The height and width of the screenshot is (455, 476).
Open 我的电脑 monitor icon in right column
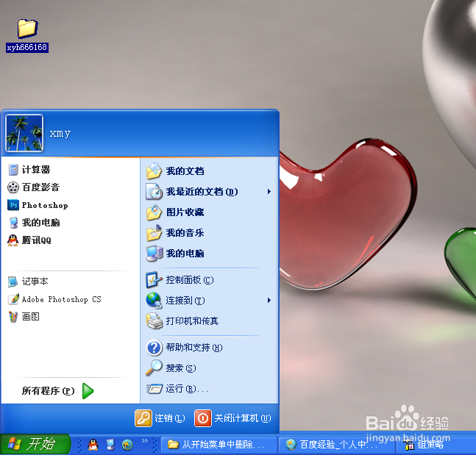click(x=154, y=254)
